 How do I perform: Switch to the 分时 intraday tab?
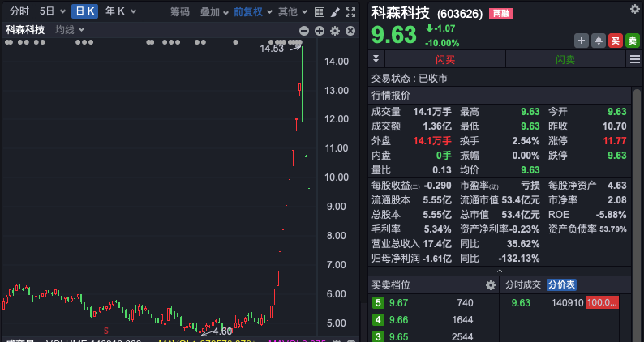point(19,11)
